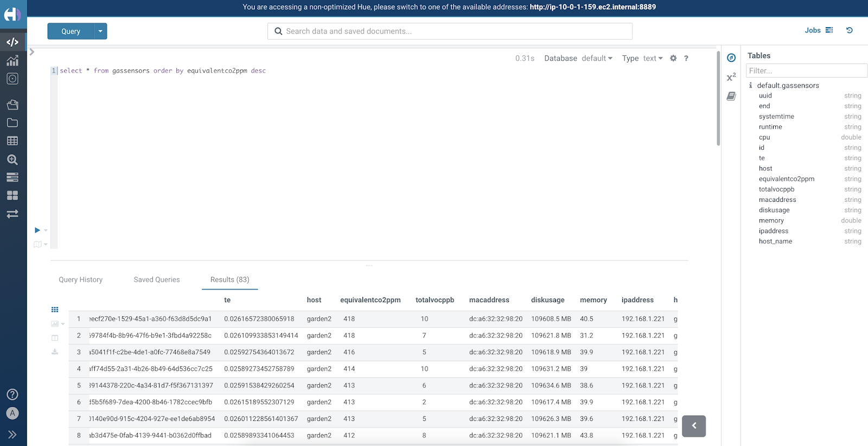
Task: Click the cell with disk usage 109608.5 MB
Action: (x=551, y=319)
